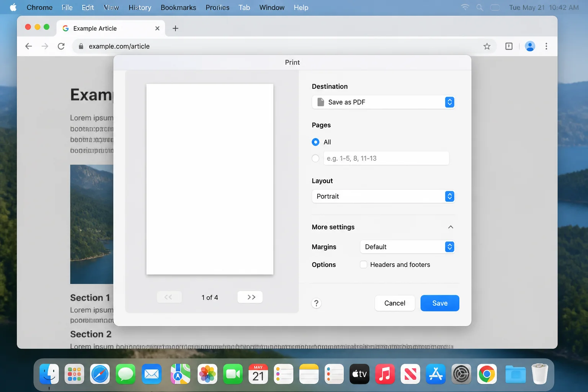
Task: Open the History menu
Action: (x=140, y=7)
